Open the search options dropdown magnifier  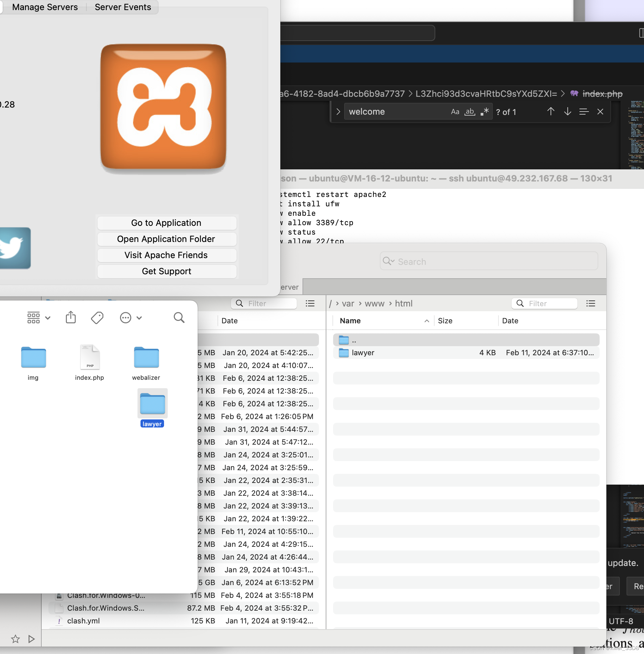(x=388, y=261)
